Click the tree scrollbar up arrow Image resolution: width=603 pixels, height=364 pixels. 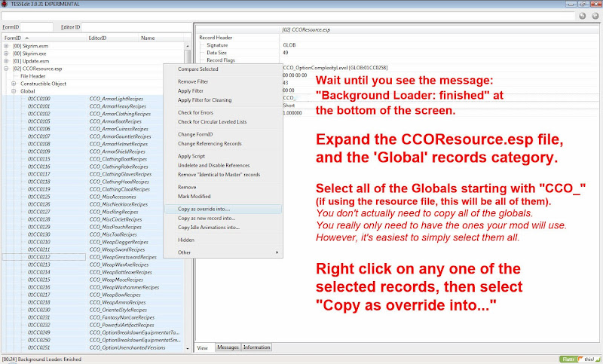point(188,46)
